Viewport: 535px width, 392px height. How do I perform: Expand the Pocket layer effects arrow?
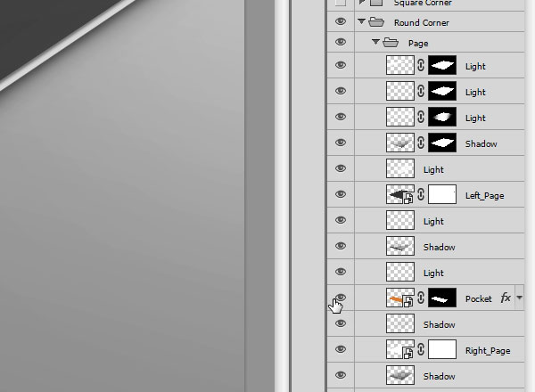[519, 298]
